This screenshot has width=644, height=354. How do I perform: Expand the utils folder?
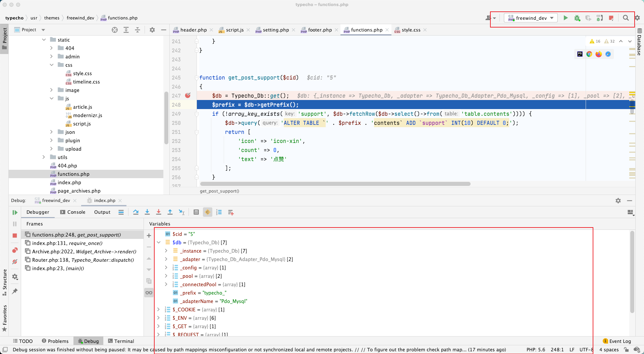click(x=44, y=157)
